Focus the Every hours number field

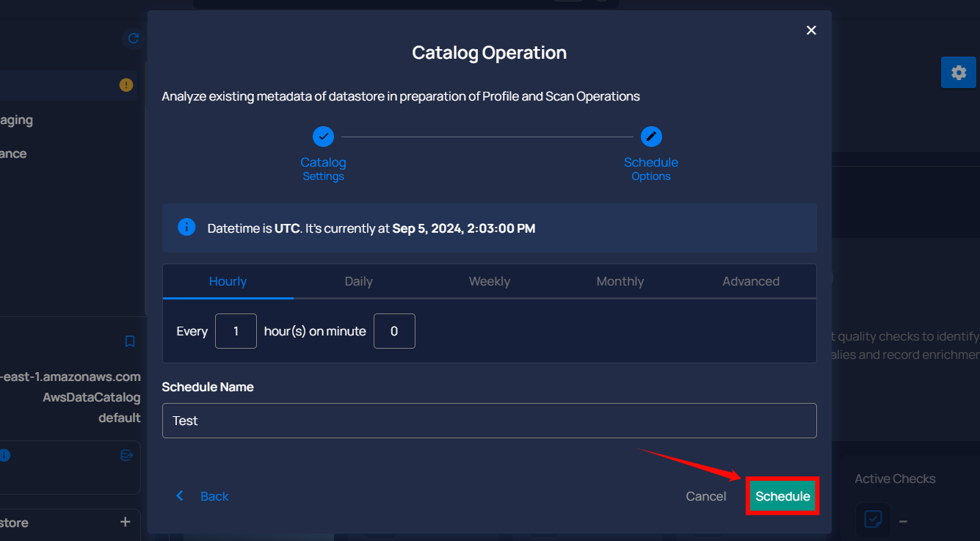[x=236, y=331]
